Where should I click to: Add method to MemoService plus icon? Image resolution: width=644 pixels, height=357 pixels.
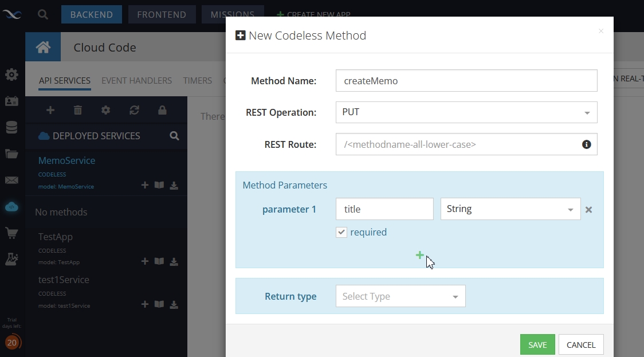(x=144, y=185)
